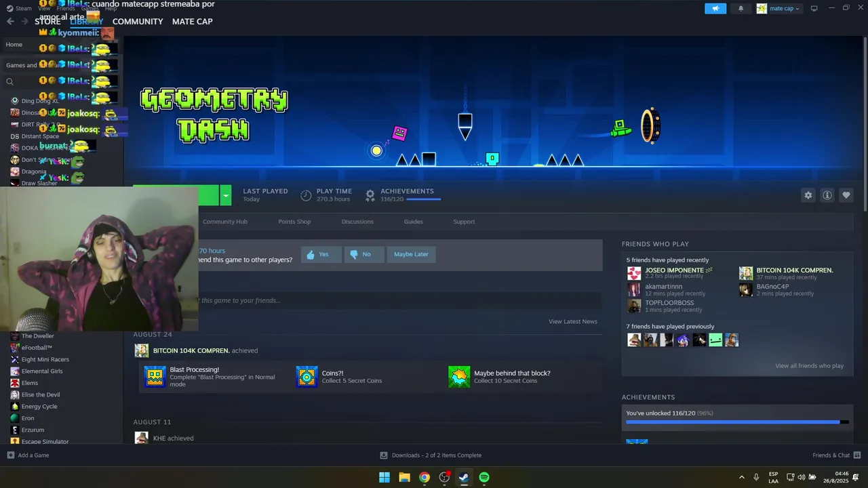
Task: Click the forward navigation arrow
Action: point(24,21)
